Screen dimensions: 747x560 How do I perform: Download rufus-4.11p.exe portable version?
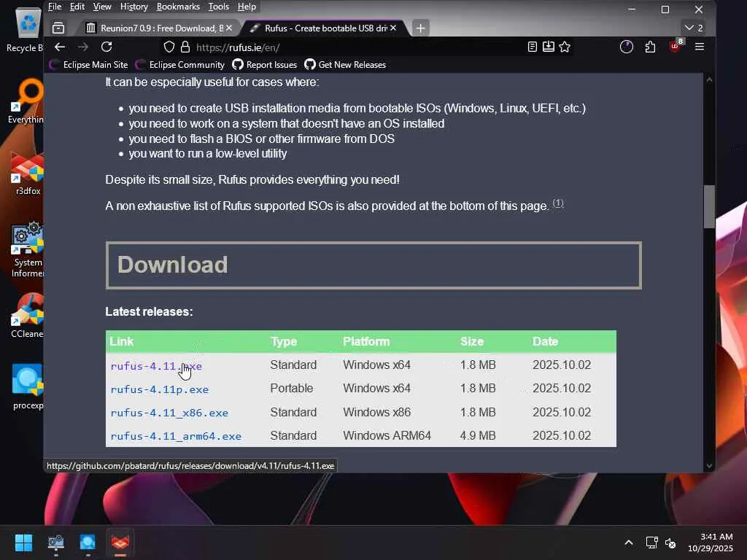point(160,389)
